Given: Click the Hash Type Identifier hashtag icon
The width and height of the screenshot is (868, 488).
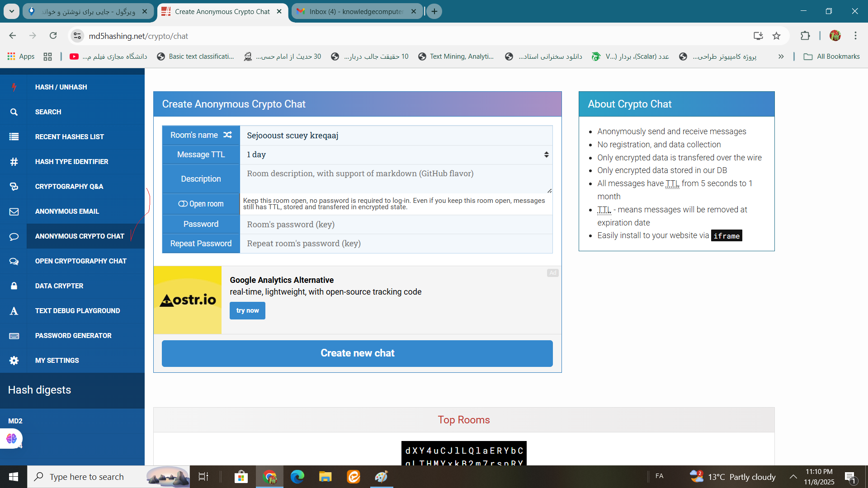Looking at the screenshot, I should 14,162.
